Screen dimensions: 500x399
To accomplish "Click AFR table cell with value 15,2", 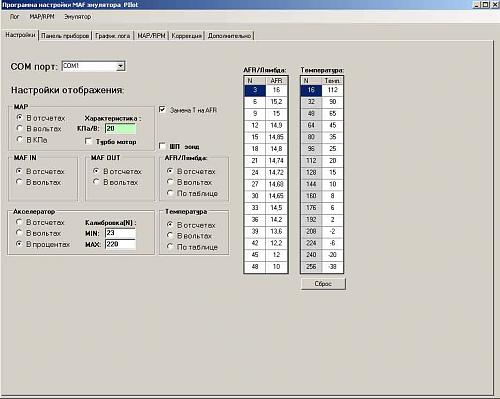I will point(276,102).
